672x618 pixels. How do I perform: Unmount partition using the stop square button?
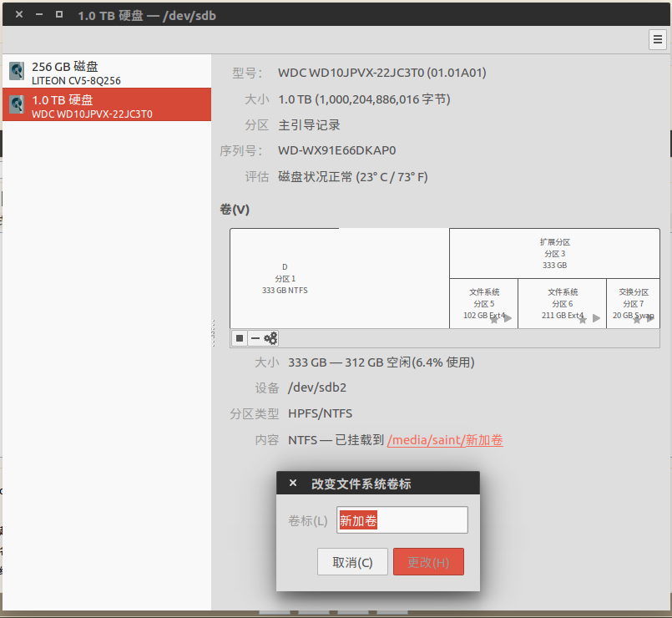pyautogui.click(x=240, y=338)
